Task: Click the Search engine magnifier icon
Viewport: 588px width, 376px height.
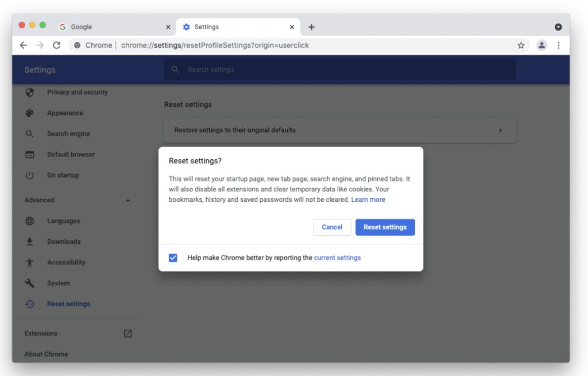Action: (x=29, y=134)
